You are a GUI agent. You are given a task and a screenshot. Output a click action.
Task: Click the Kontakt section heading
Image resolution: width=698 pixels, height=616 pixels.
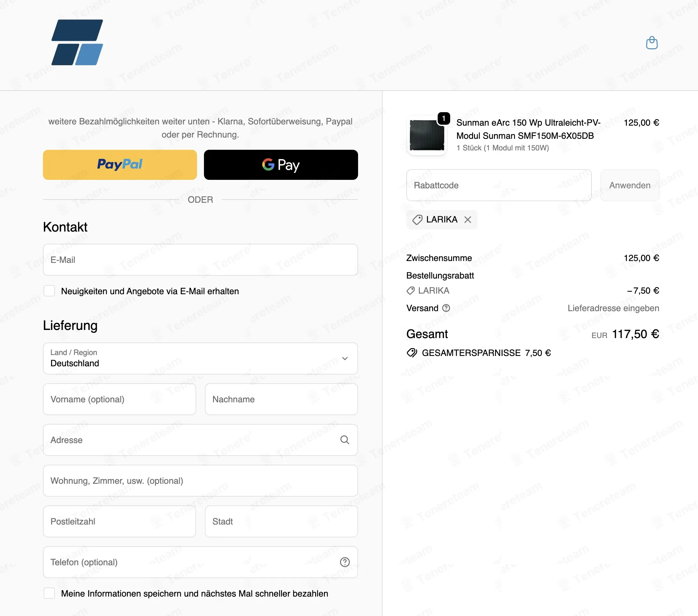pyautogui.click(x=65, y=227)
